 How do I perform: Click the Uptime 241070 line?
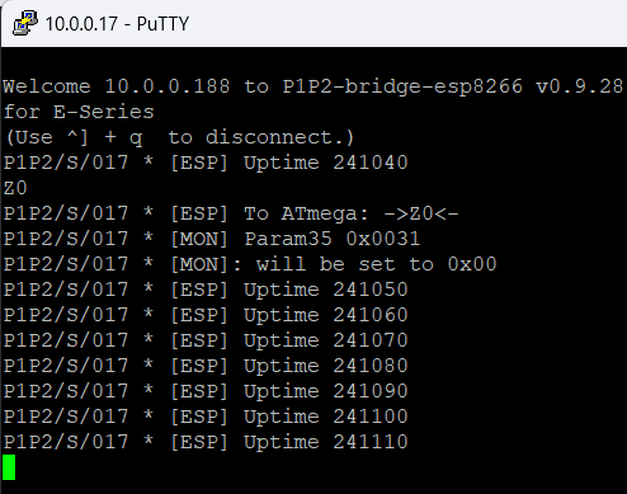click(x=205, y=340)
